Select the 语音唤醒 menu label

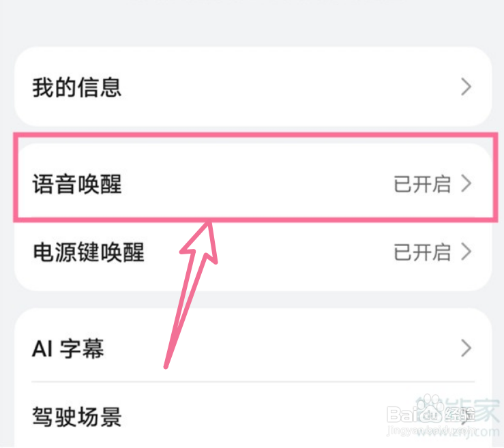click(x=77, y=184)
